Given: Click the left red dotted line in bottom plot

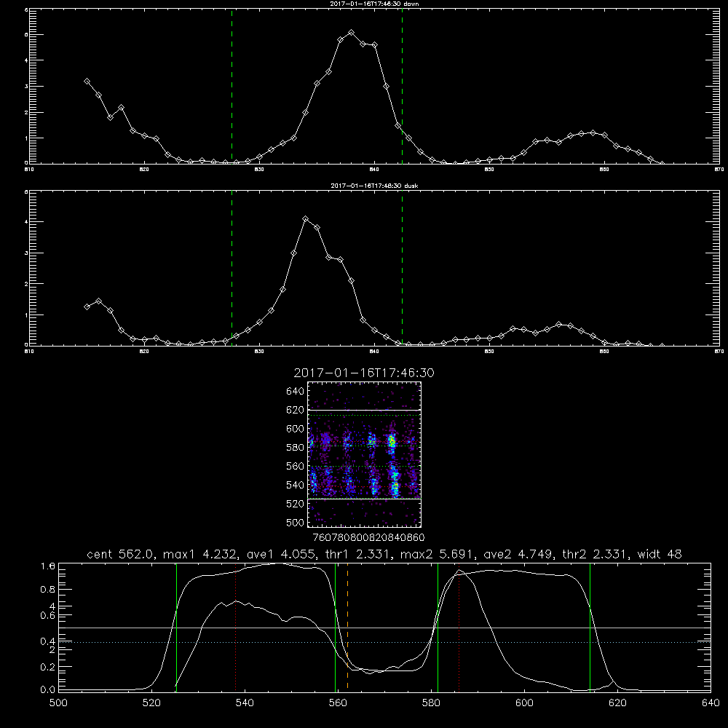Looking at the screenshot, I should click(236, 627).
